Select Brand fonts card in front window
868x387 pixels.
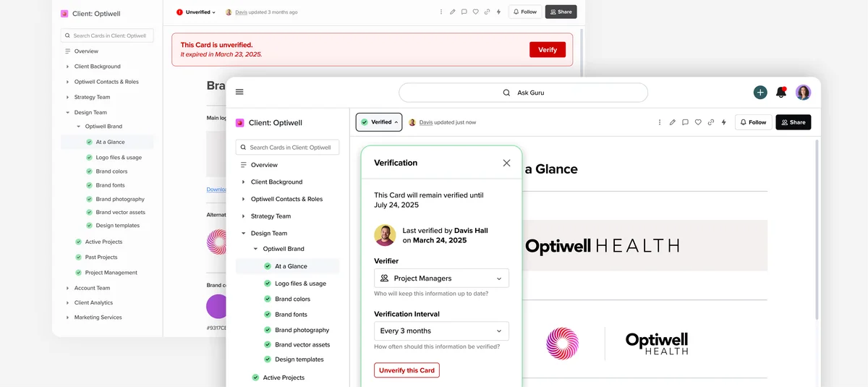point(291,315)
